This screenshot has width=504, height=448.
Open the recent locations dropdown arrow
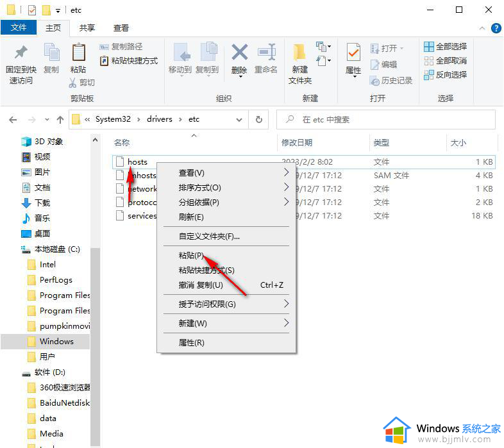47,120
